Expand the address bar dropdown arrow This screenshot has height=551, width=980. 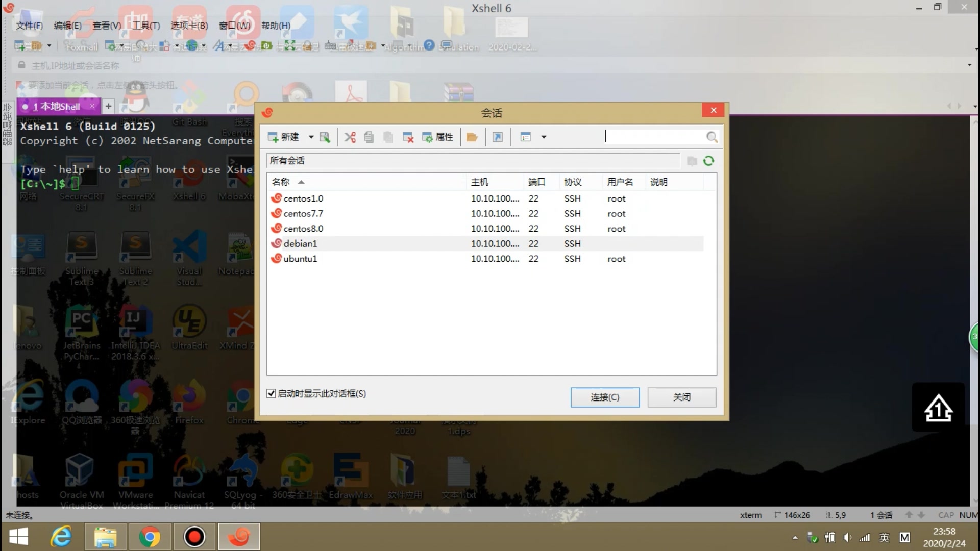969,65
